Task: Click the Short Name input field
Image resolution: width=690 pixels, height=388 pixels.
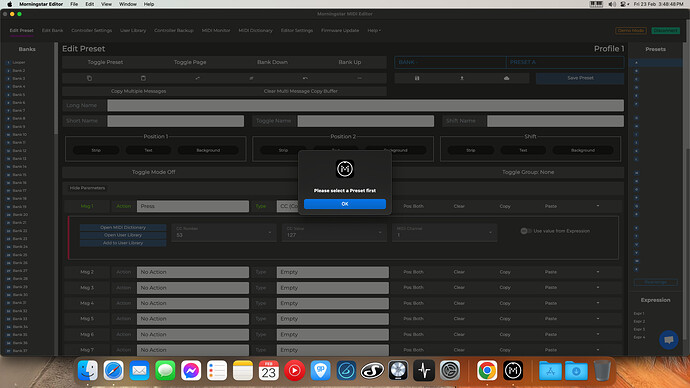Action: click(x=176, y=121)
